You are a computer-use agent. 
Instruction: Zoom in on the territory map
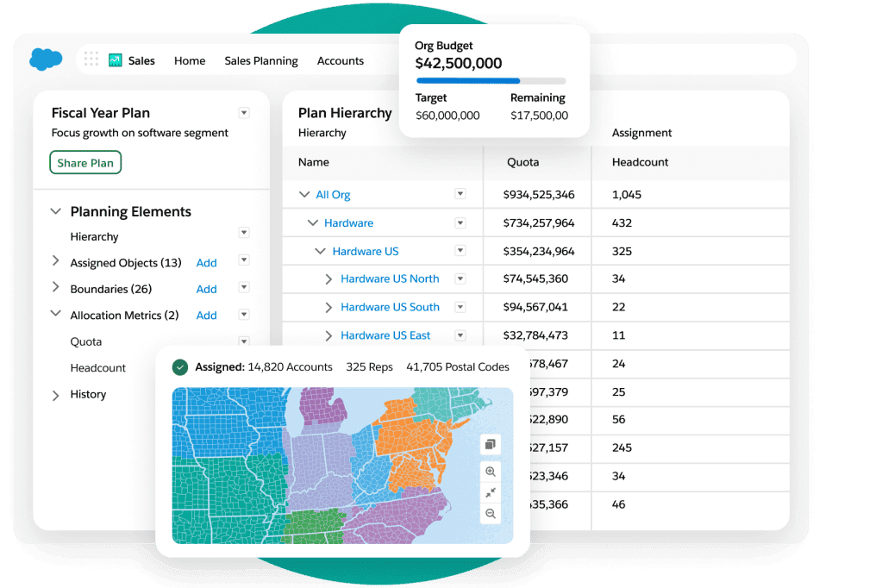(x=490, y=472)
